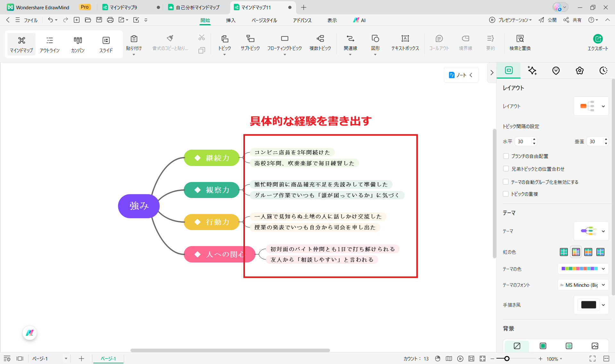Open the history clock panel tab
Image resolution: width=615 pixels, height=364 pixels.
coord(603,70)
